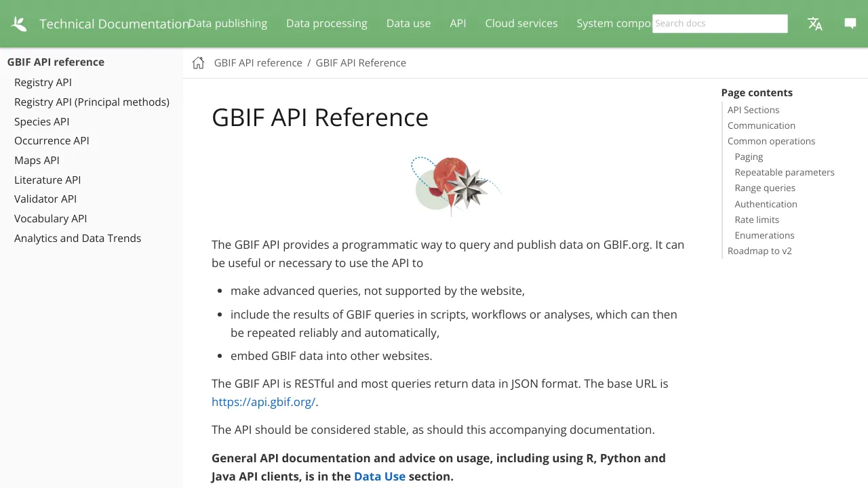Jump to Paging subsection
Image resolution: width=868 pixels, height=488 pixels.
749,157
